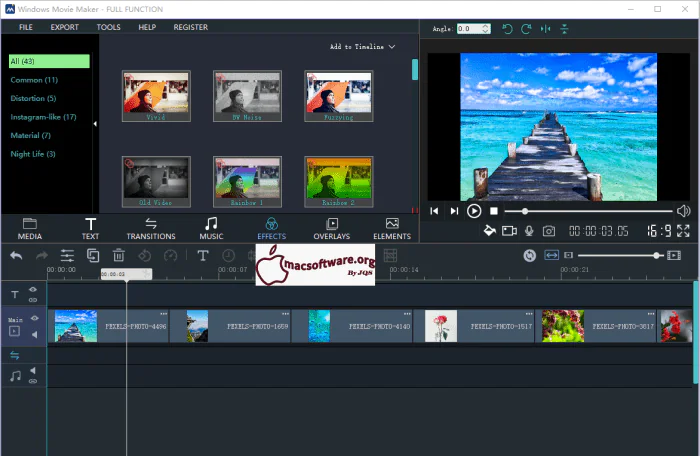
Task: Switch to the ELEMENTS tab
Action: coord(392,229)
